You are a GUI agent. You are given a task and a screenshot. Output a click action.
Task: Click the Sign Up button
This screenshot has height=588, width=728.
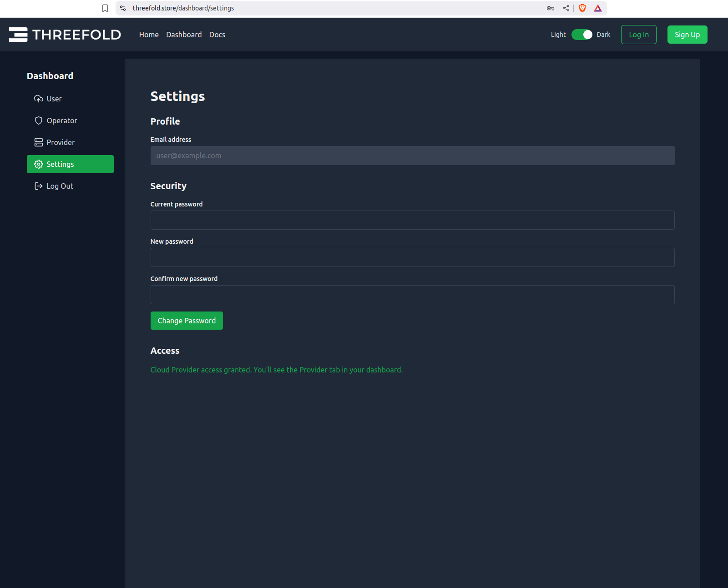coord(687,35)
